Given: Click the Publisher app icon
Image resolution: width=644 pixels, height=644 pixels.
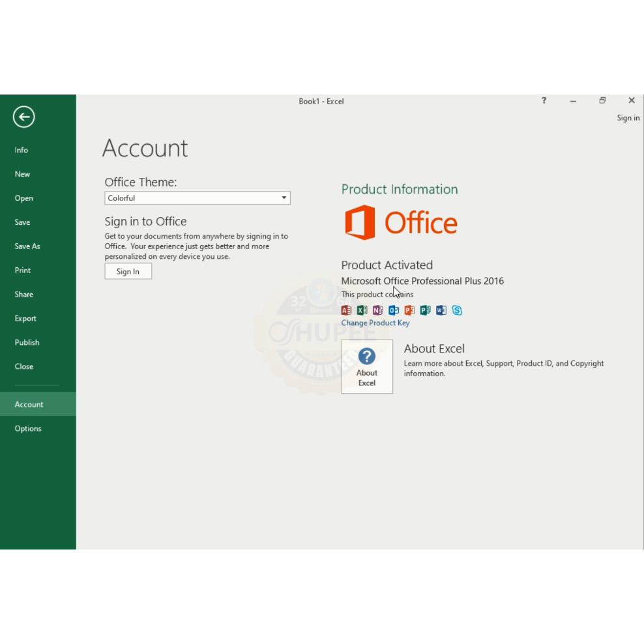Looking at the screenshot, I should coord(425,310).
